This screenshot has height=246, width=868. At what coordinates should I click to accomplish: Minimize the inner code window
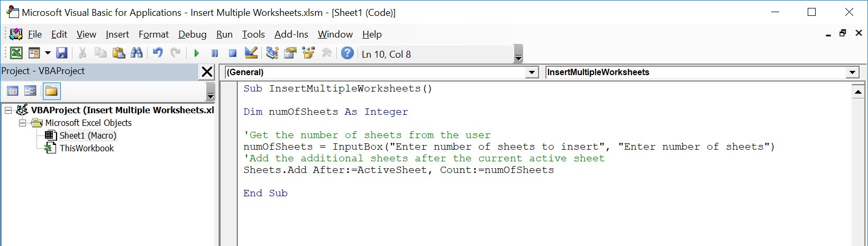tap(828, 34)
